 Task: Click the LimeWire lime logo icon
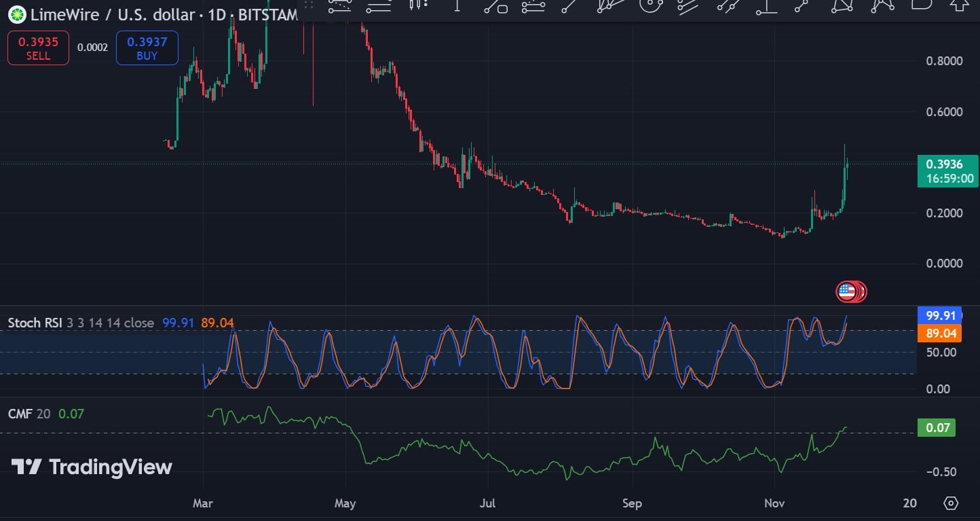click(x=16, y=14)
